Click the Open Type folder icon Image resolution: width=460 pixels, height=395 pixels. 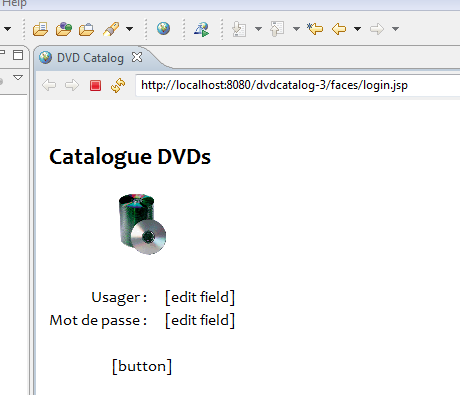(x=40, y=29)
